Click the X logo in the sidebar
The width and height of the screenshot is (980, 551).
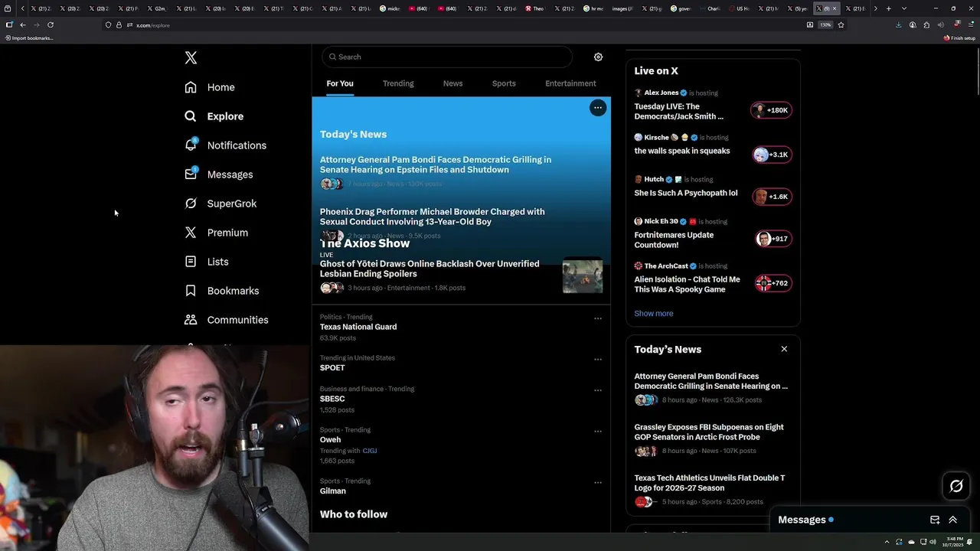pyautogui.click(x=191, y=58)
